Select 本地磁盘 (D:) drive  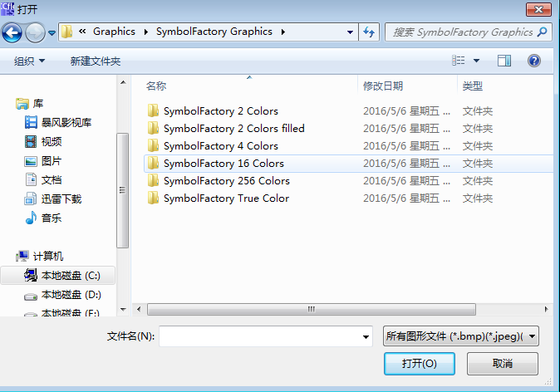(71, 295)
